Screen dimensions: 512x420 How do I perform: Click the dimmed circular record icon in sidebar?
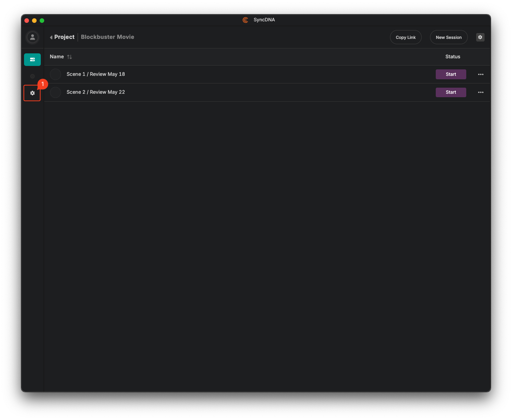(x=32, y=76)
